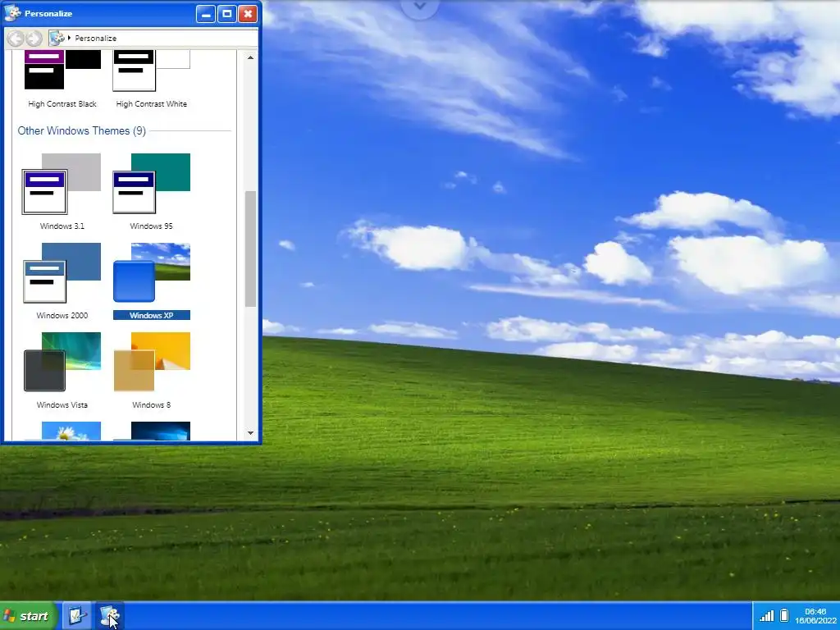This screenshot has height=630, width=840.
Task: Click the scroll down arrow in theme list
Action: (x=250, y=433)
